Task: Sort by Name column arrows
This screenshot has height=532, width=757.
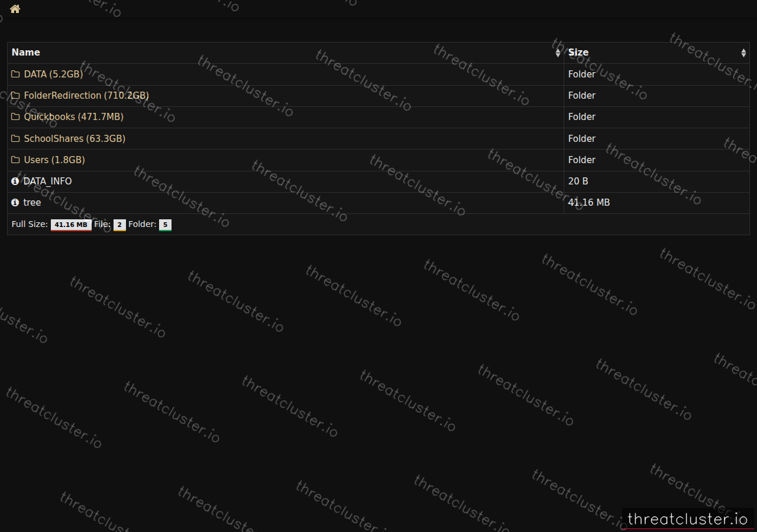Action: pos(558,53)
